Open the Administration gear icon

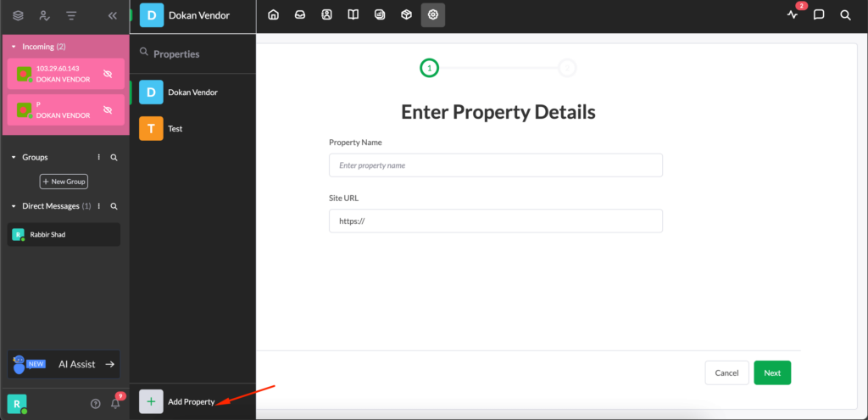[433, 15]
